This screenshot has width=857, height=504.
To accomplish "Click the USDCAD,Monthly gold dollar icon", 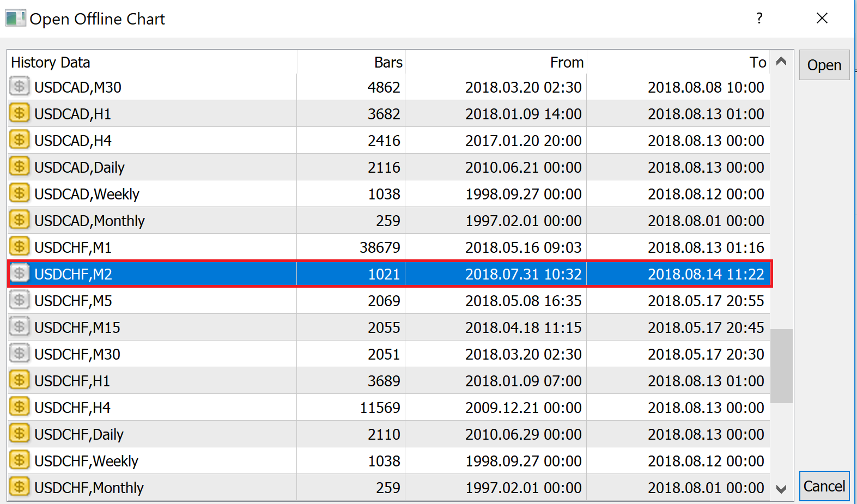I will 20,220.
